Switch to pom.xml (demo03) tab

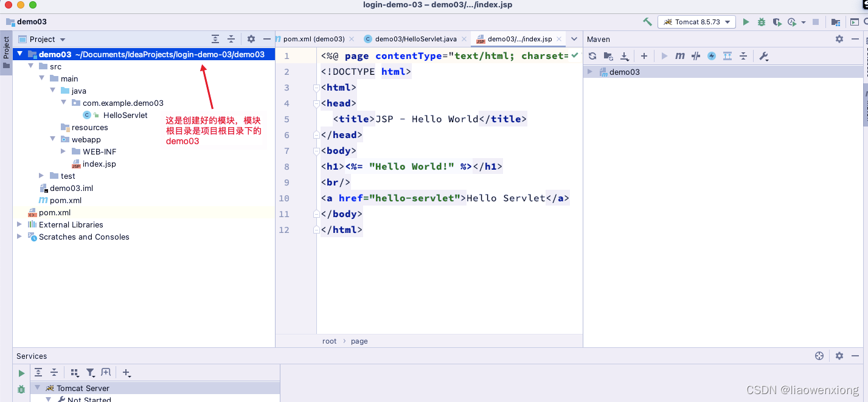coord(314,39)
